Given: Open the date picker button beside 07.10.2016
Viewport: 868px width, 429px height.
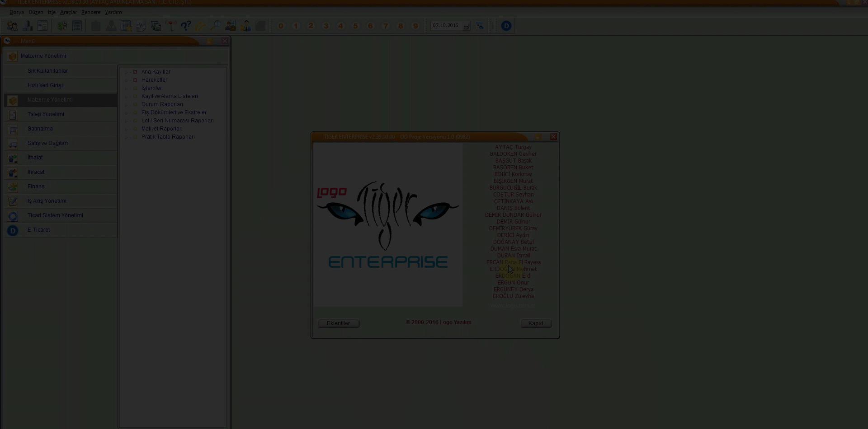Looking at the screenshot, I should pos(467,26).
